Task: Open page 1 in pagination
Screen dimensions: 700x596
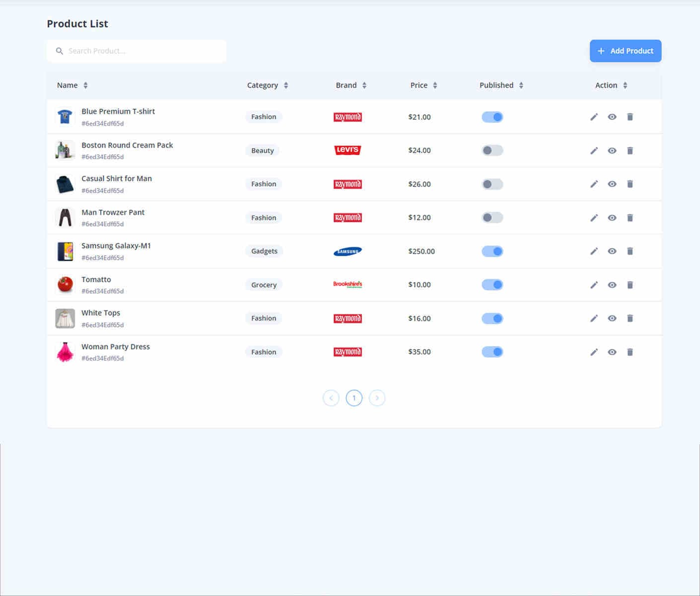Action: tap(354, 398)
